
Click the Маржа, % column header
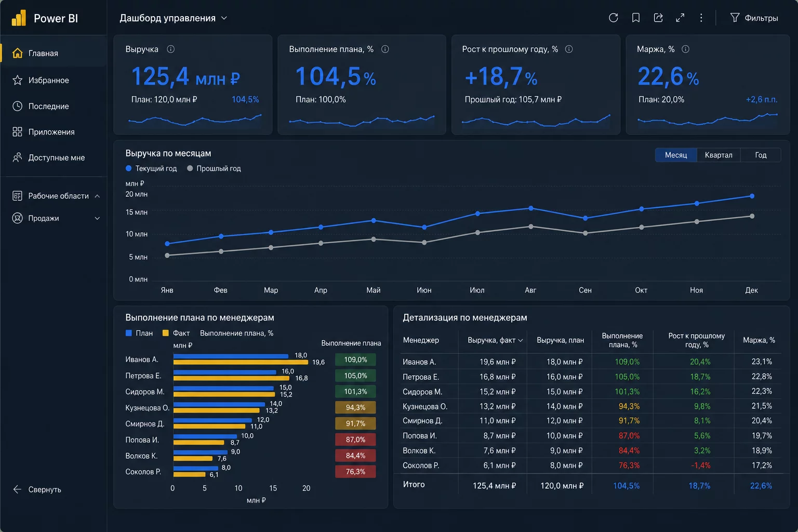coord(759,340)
